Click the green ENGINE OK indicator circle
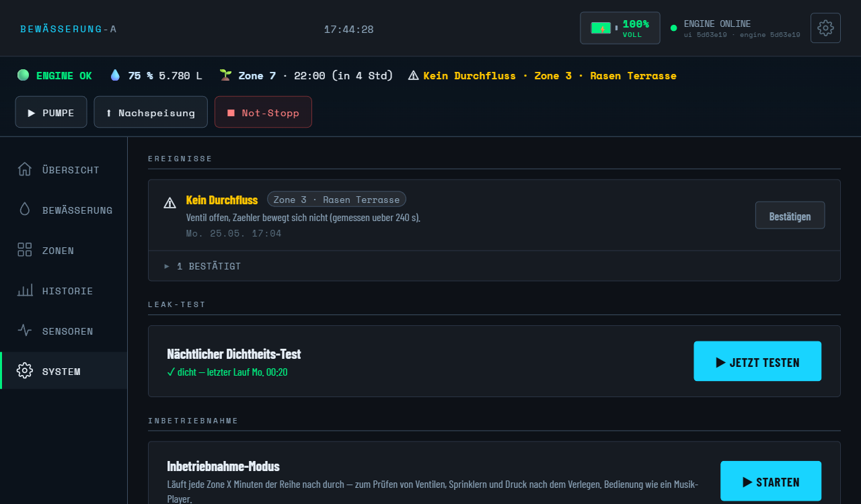 click(x=24, y=75)
